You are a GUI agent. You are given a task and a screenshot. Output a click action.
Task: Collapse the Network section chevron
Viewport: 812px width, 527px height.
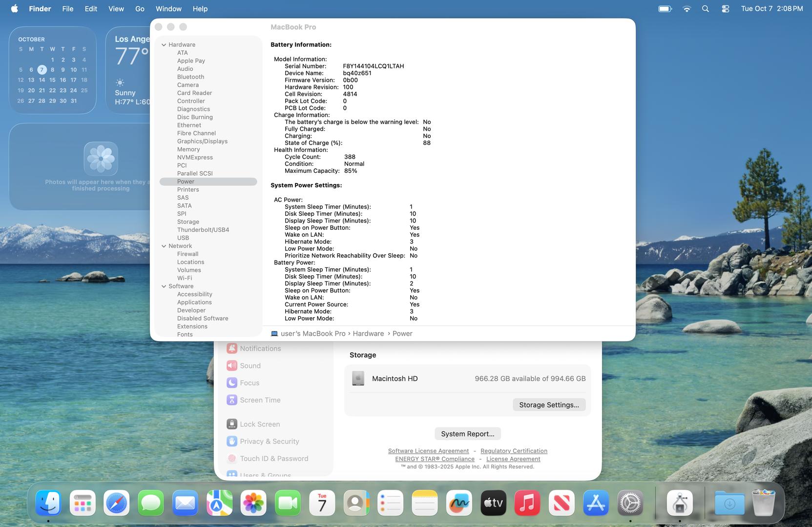click(164, 246)
